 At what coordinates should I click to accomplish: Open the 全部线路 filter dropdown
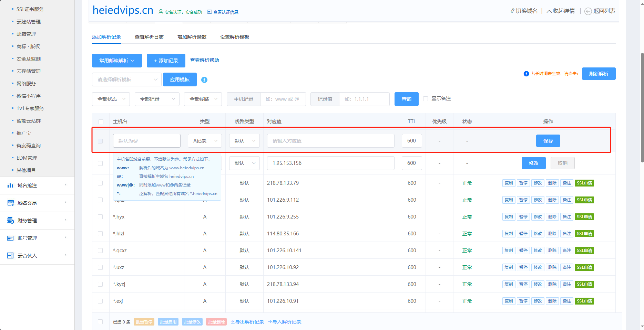click(x=203, y=99)
